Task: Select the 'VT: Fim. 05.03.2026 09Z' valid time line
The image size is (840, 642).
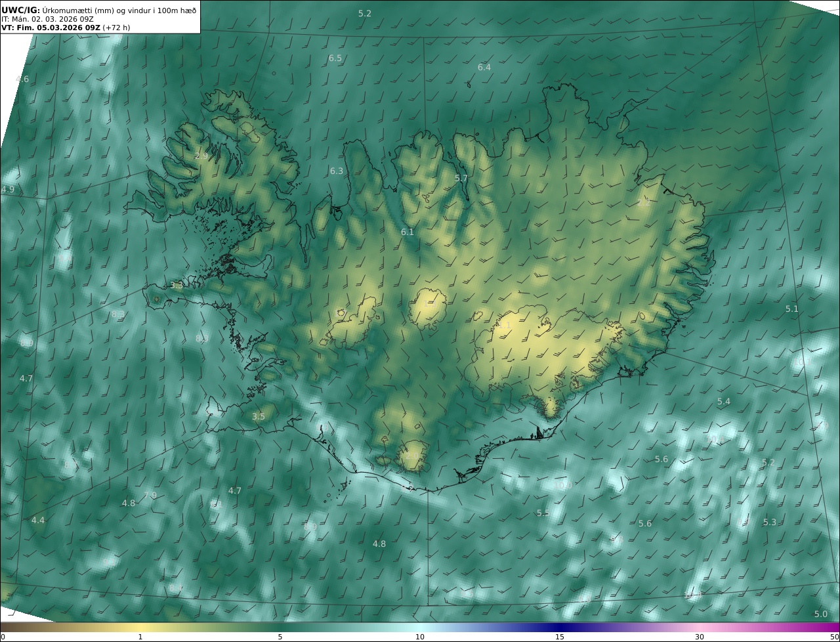Action: pyautogui.click(x=51, y=28)
